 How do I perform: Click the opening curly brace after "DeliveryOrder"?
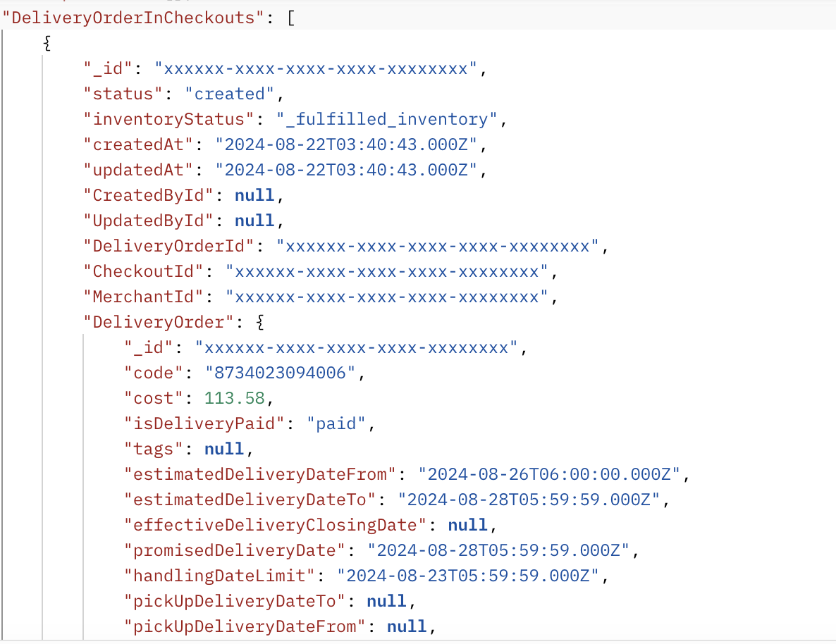(259, 322)
